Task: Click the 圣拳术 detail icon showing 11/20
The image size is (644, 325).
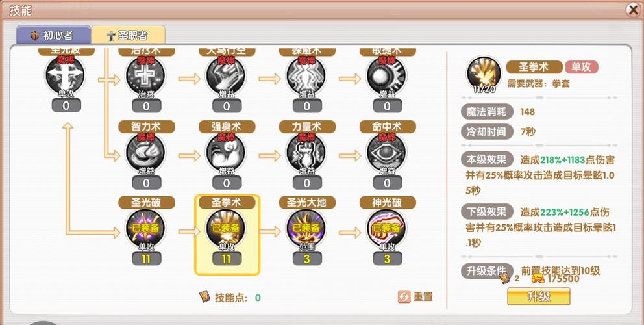Action: tap(484, 75)
